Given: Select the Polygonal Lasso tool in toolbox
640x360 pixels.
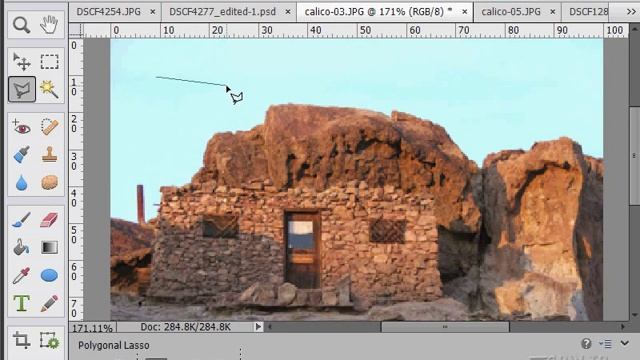Looking at the screenshot, I should tap(22, 89).
